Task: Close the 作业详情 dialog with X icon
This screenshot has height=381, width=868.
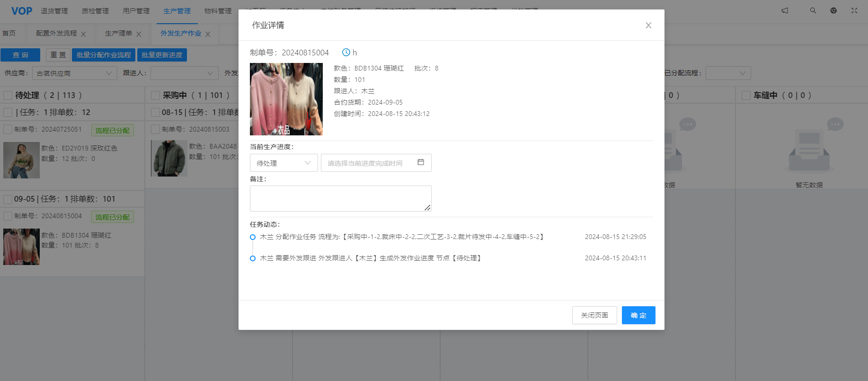Action: click(x=648, y=26)
